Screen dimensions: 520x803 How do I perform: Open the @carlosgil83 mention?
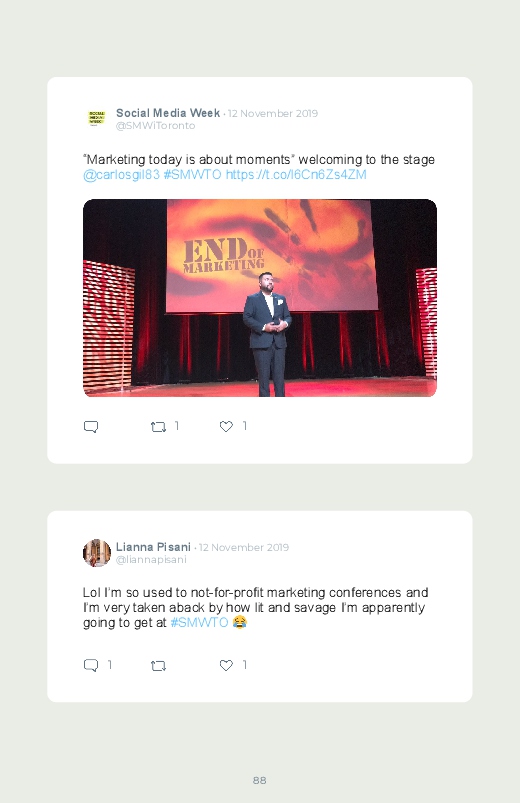point(121,175)
